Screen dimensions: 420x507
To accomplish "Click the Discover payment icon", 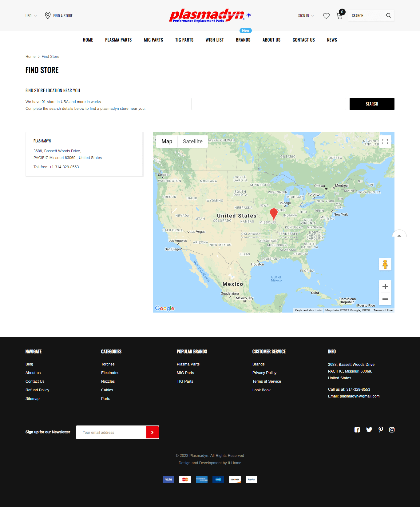I will pos(235,479).
